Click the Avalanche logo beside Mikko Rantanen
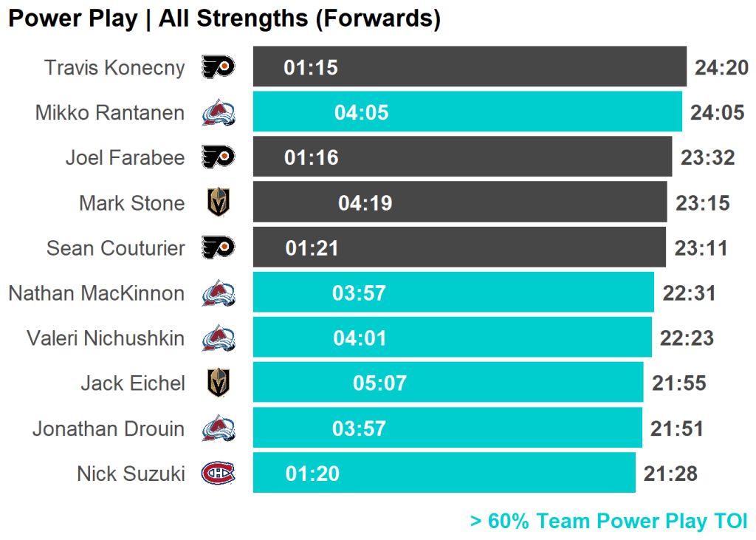 [219, 112]
